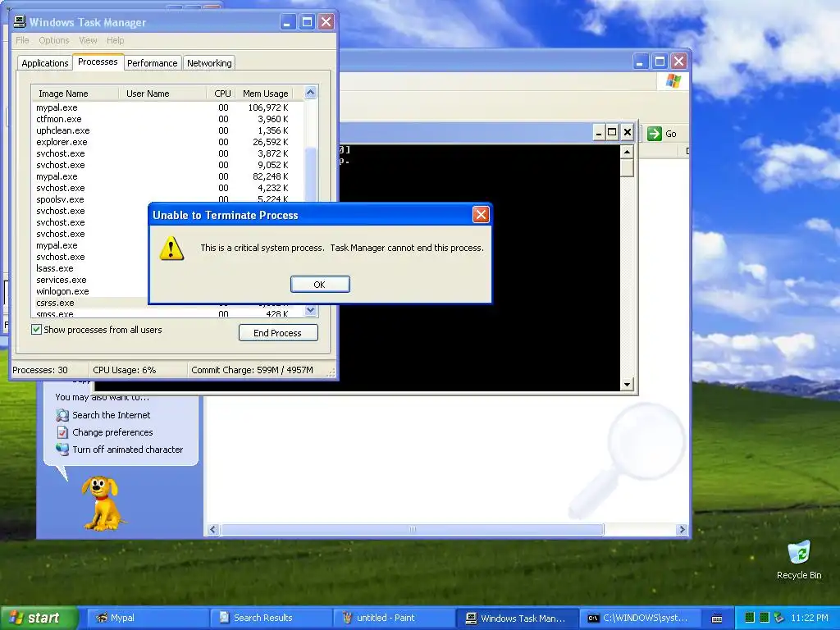This screenshot has height=630, width=840.
Task: Minimize the Search Results window
Action: coord(641,61)
